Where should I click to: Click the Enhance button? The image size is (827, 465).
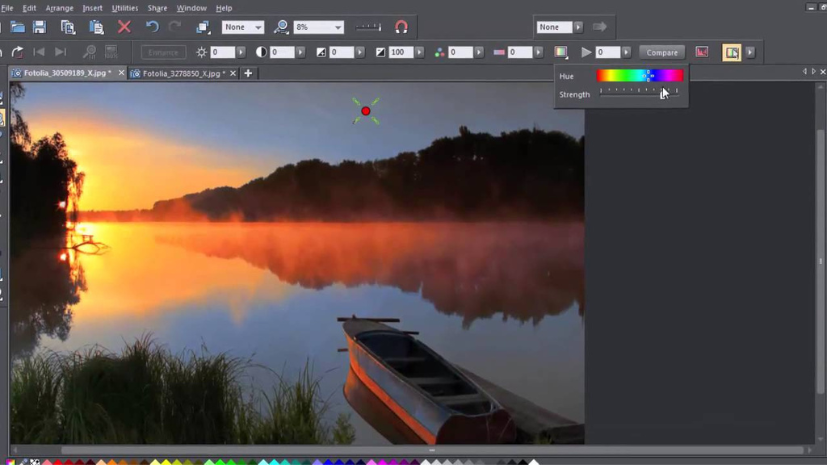[163, 52]
